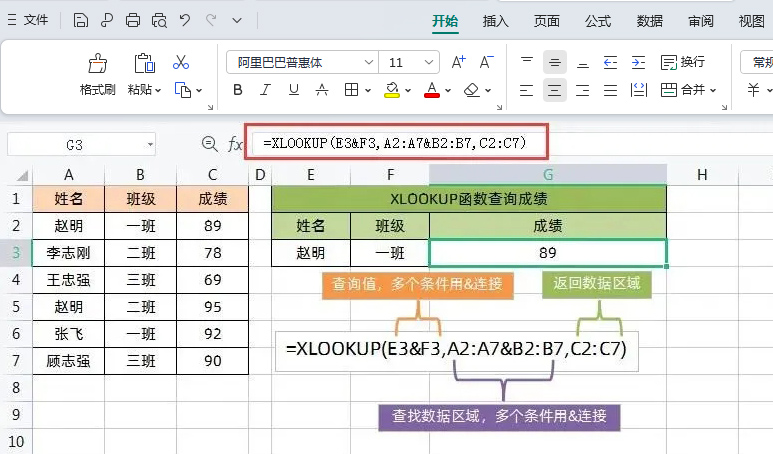Expand fill color dropdown arrow
Image resolution: width=773 pixels, height=454 pixels.
408,90
